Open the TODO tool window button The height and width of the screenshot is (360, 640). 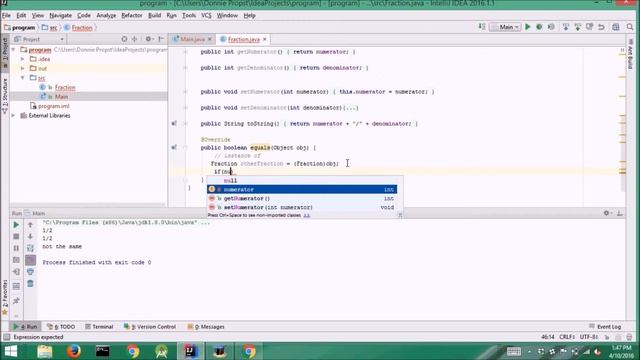[61, 327]
